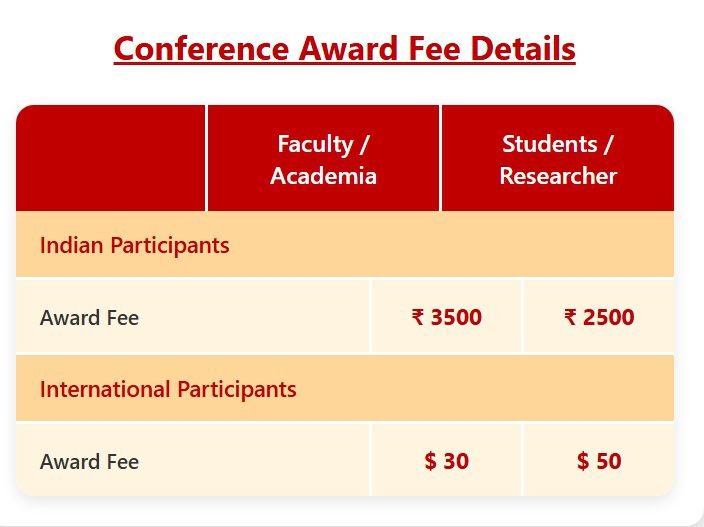Click Award Fee label under International Participants
Viewport: 704px width, 527px height.
pyautogui.click(x=89, y=461)
